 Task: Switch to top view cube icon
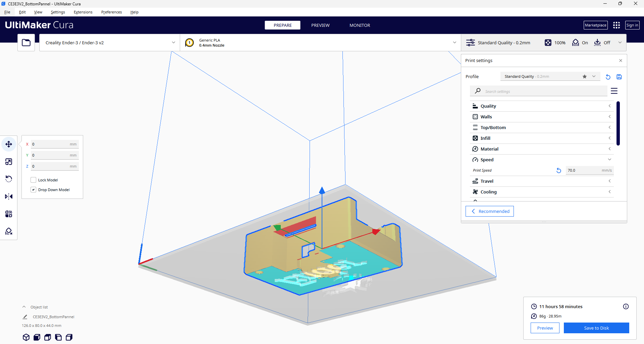click(48, 337)
